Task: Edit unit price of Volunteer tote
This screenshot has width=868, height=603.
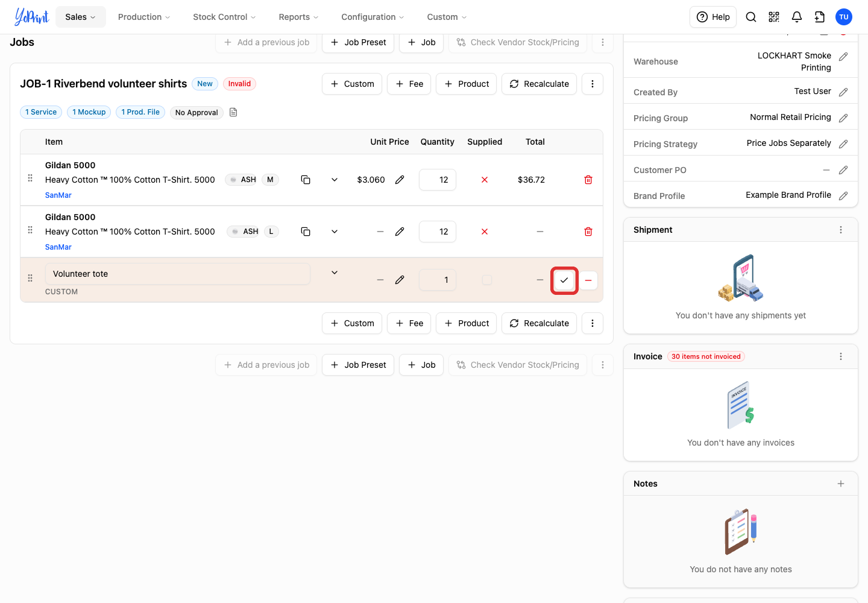Action: pos(400,280)
